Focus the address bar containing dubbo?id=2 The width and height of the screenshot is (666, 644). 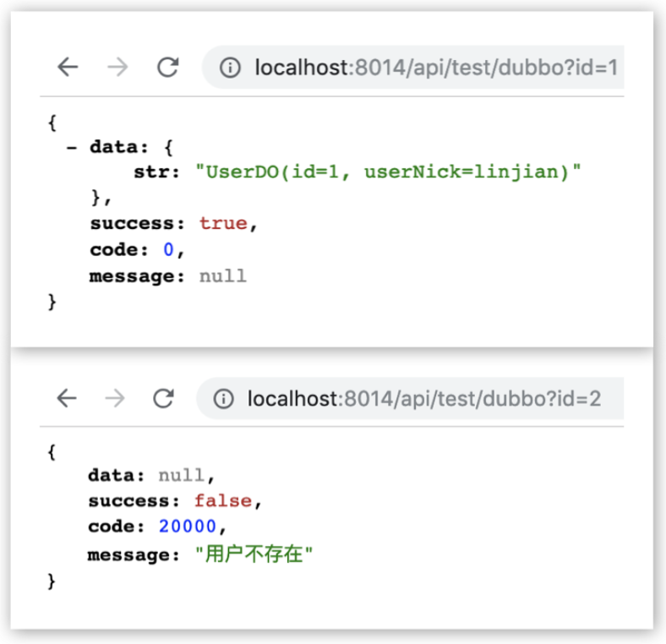[410, 398]
